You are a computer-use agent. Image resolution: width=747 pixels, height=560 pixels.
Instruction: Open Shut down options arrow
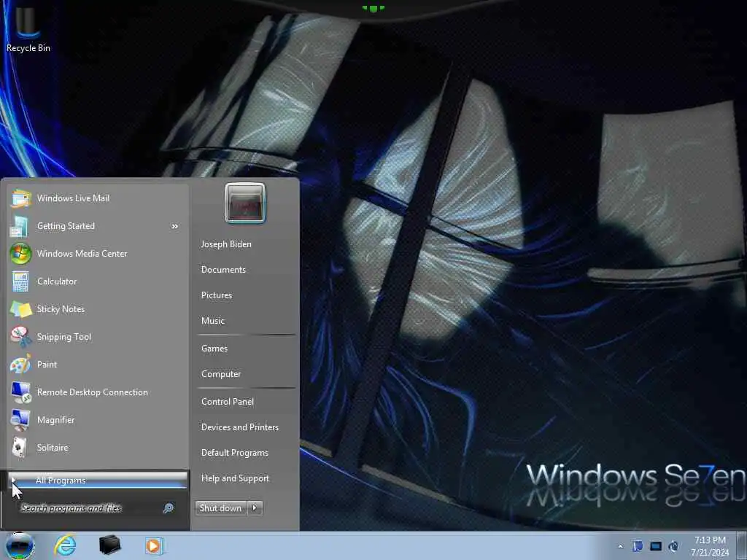(x=255, y=508)
